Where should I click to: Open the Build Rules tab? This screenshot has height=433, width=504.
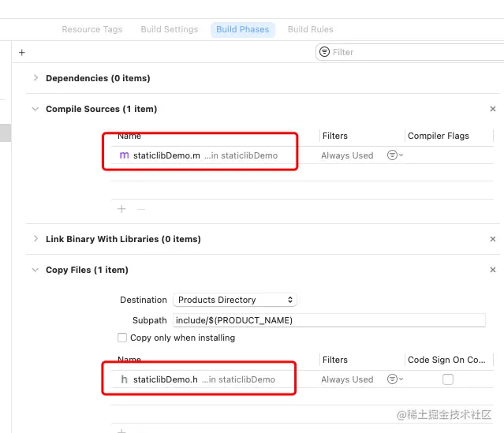[x=310, y=29]
